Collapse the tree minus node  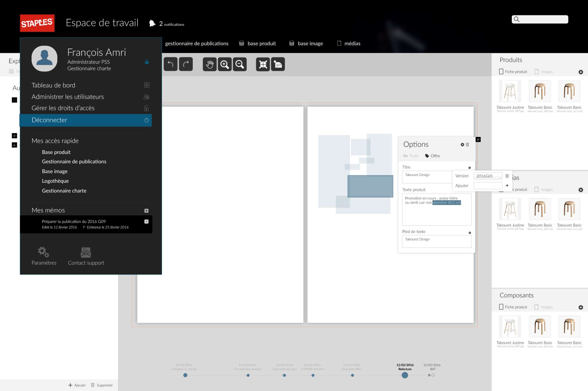[x=14, y=100]
